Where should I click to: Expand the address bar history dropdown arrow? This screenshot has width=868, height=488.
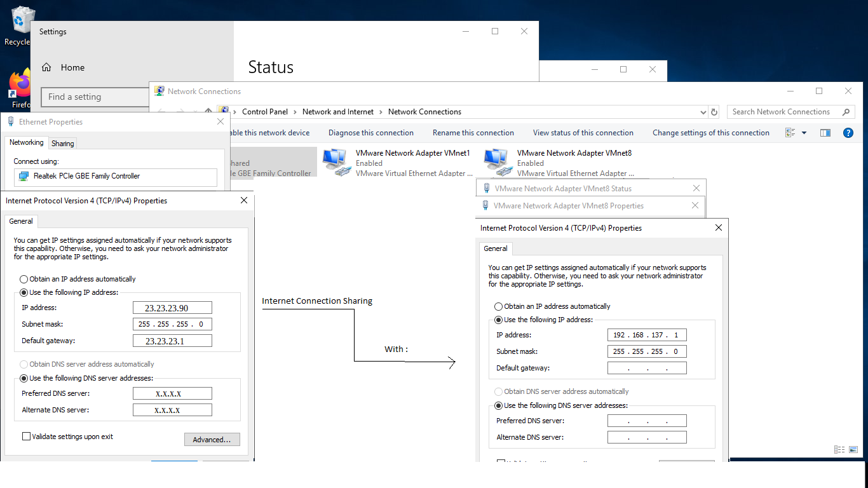pyautogui.click(x=703, y=112)
